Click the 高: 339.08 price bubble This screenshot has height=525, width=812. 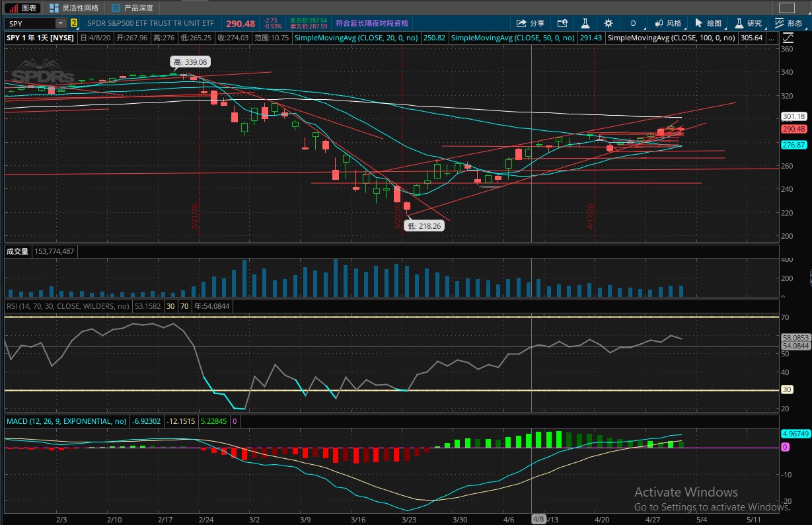(x=190, y=62)
